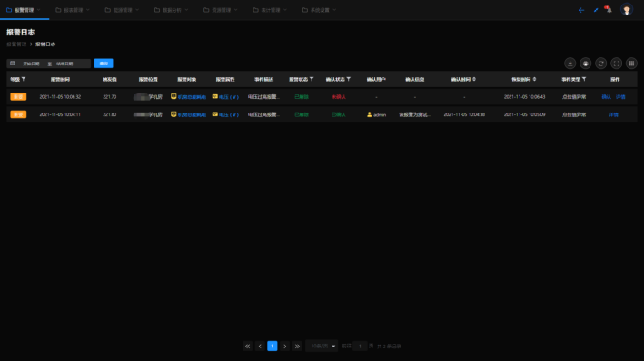Click the start date input field
Image resolution: width=644 pixels, height=362 pixels.
[31, 64]
